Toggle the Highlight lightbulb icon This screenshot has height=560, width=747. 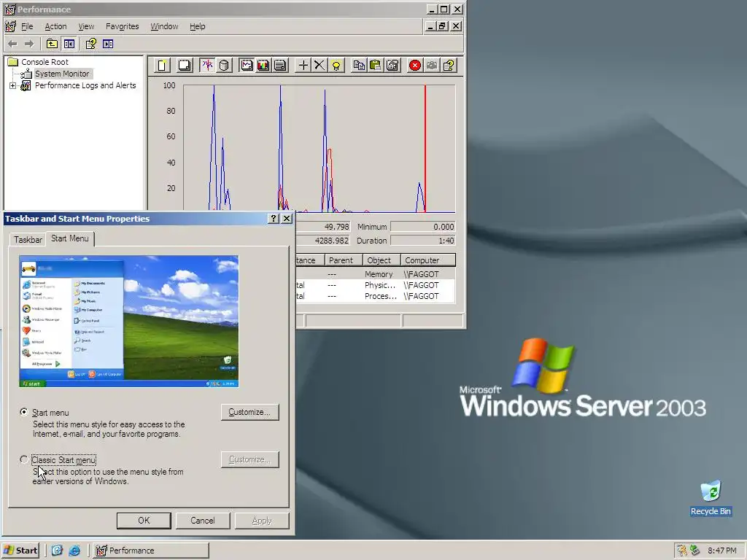click(x=336, y=65)
